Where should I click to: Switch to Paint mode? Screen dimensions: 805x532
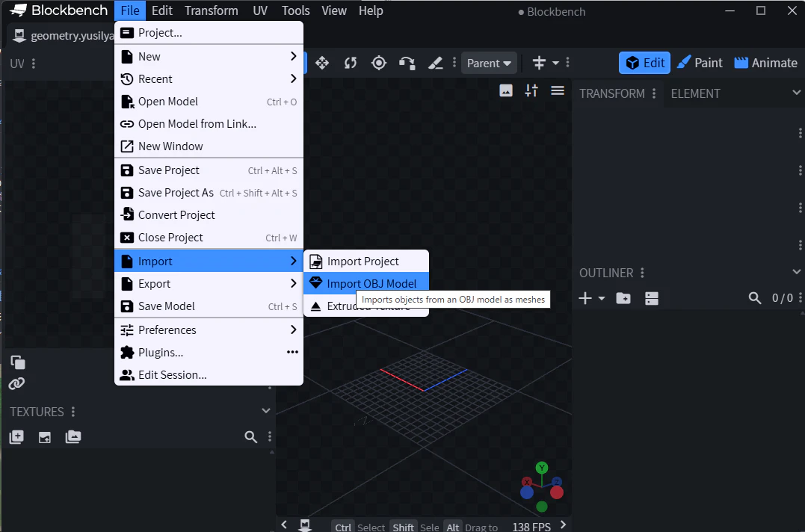pyautogui.click(x=700, y=63)
